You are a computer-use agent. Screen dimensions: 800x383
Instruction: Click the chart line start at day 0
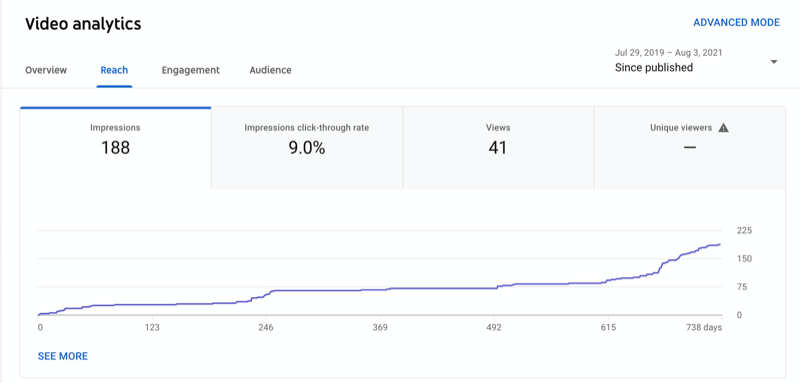tap(39, 315)
